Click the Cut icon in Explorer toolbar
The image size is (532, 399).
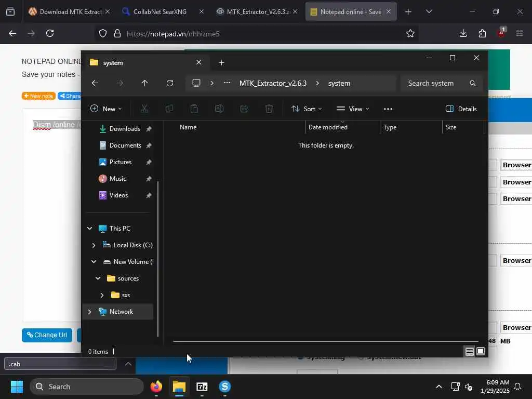144,109
